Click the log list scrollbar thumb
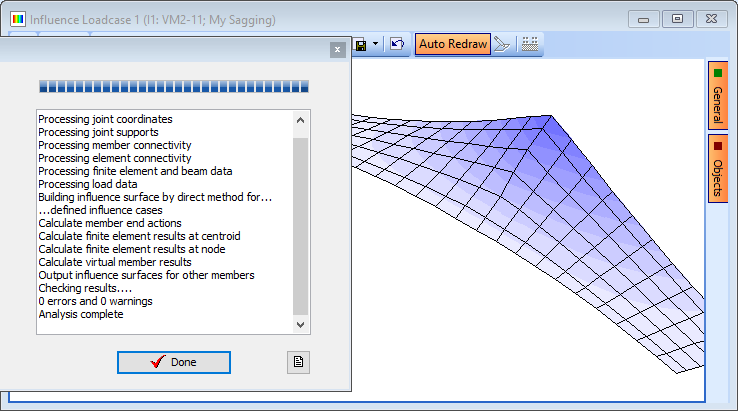 pos(301,226)
